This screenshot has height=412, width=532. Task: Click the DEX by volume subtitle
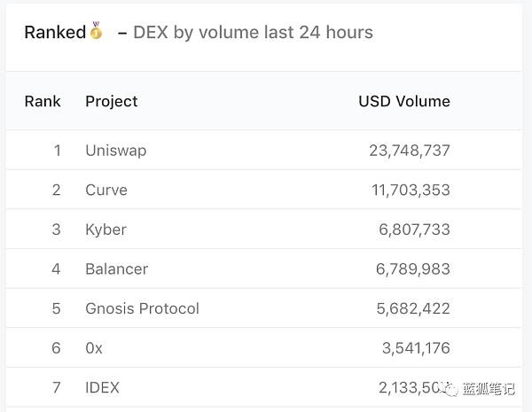click(253, 33)
